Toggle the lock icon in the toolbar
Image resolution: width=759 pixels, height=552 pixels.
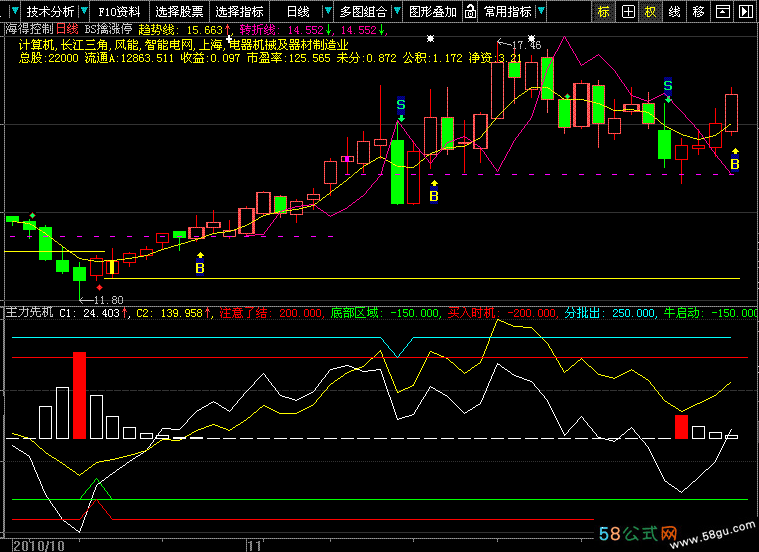tap(471, 11)
